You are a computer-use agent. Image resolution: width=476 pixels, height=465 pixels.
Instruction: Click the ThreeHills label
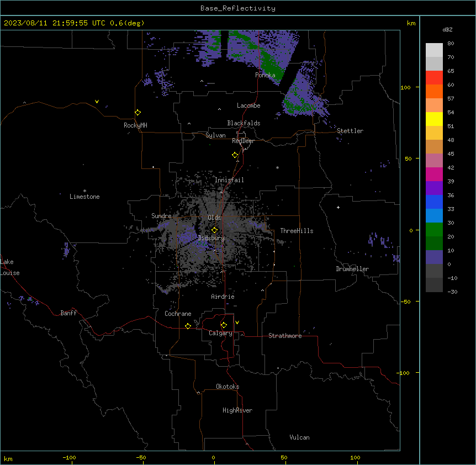pos(297,231)
